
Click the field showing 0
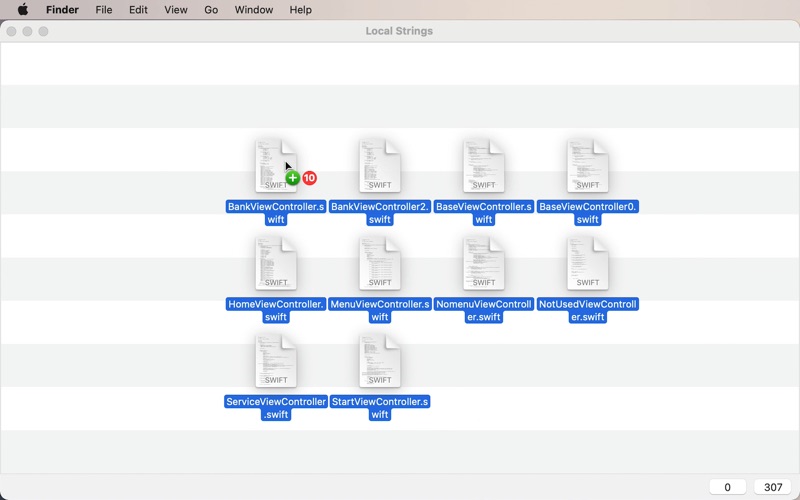point(728,487)
